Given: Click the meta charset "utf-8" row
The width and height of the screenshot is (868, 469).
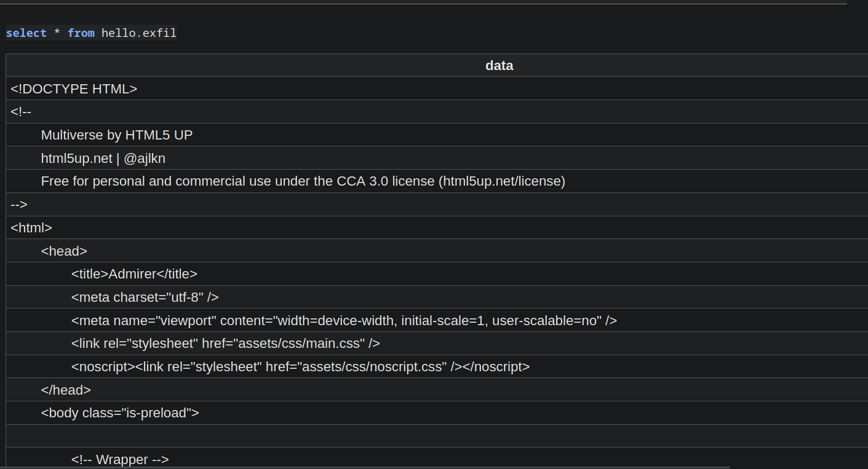Looking at the screenshot, I should click(145, 298).
